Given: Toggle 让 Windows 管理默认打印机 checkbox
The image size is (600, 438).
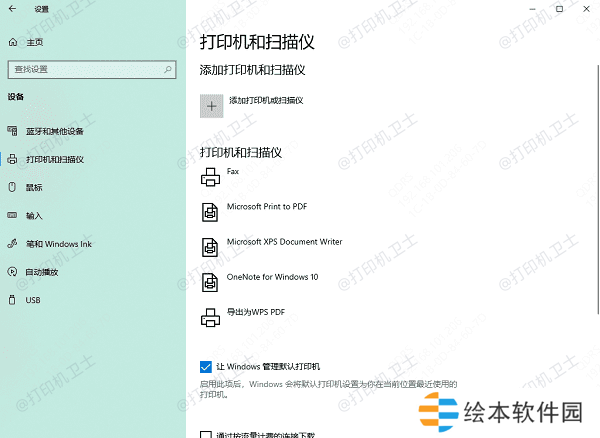Looking at the screenshot, I should (x=206, y=367).
